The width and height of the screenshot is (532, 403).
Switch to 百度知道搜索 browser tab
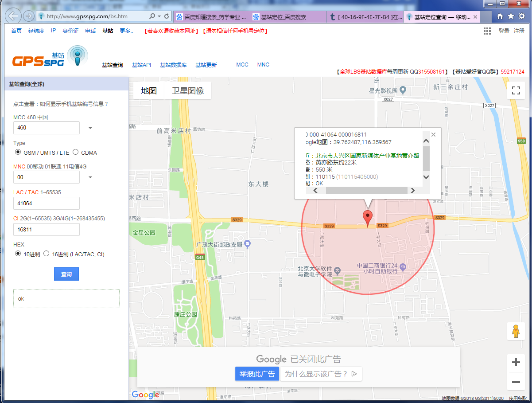211,17
